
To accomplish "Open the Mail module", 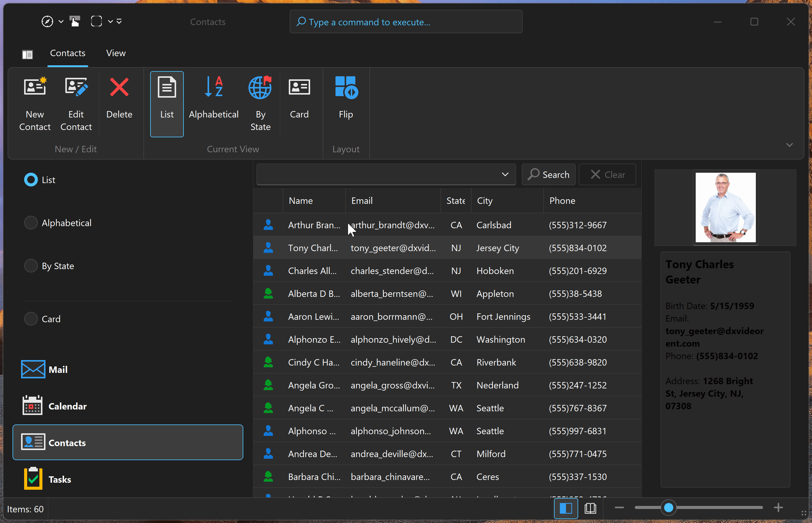I will [58, 370].
